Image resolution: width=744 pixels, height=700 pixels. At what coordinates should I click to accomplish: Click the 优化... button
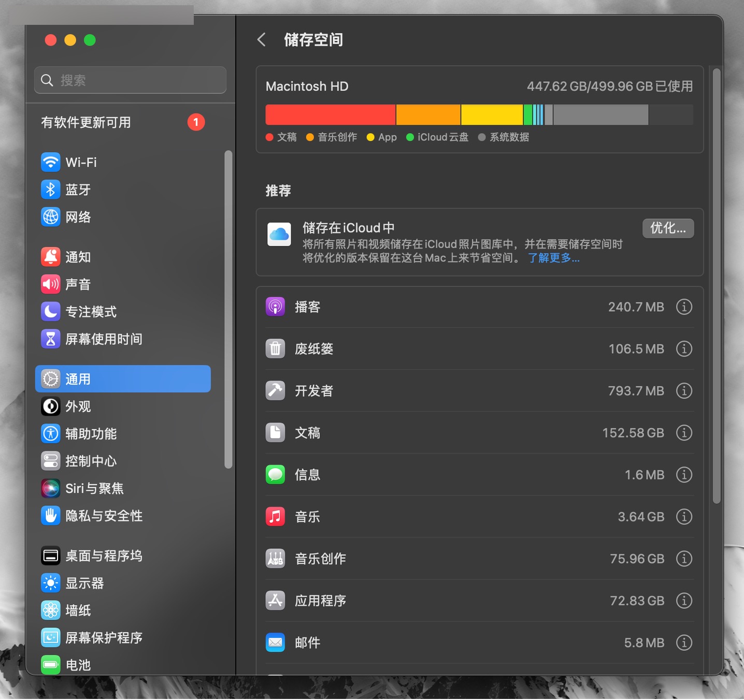pos(668,228)
